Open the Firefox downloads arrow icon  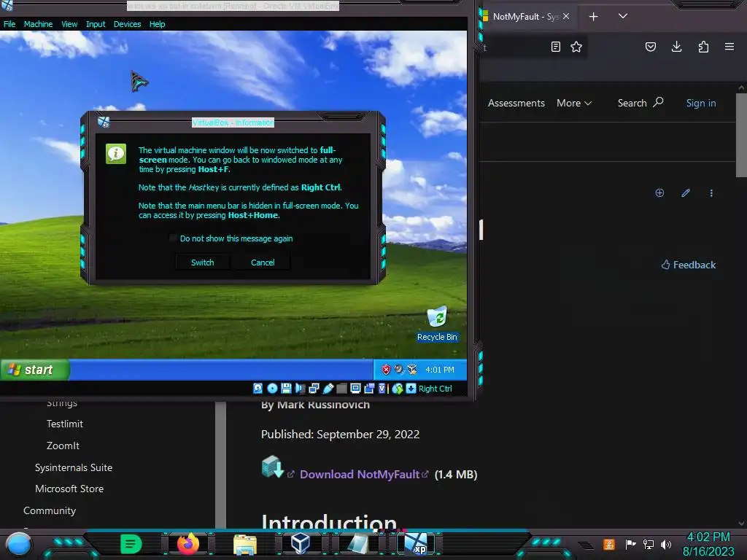click(676, 47)
